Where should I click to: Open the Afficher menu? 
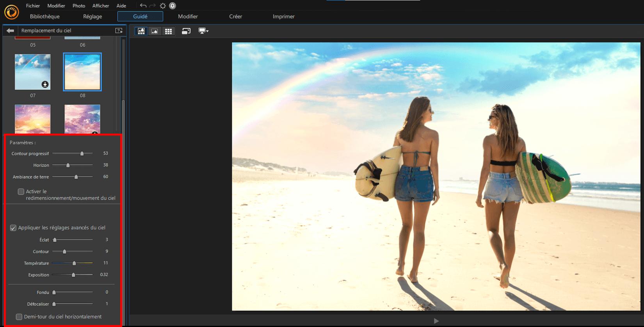click(101, 6)
